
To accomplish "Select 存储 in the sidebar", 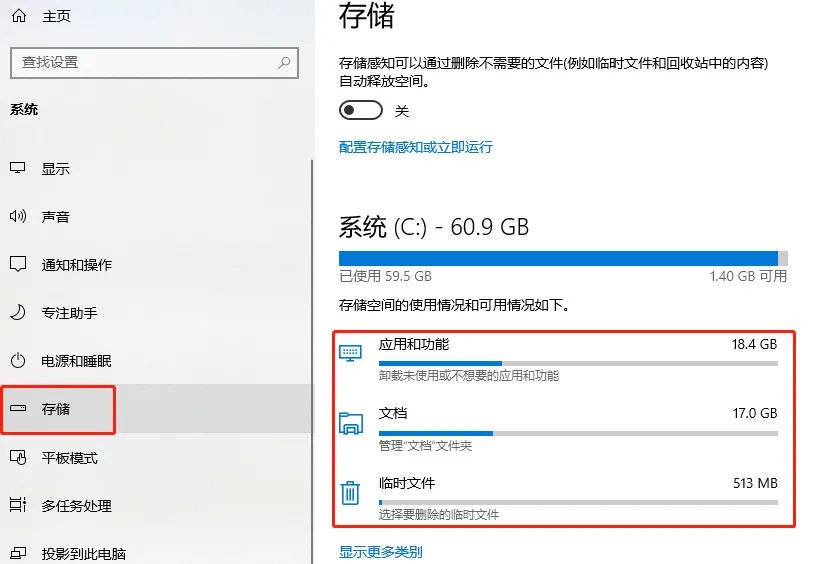I will [x=156, y=409].
